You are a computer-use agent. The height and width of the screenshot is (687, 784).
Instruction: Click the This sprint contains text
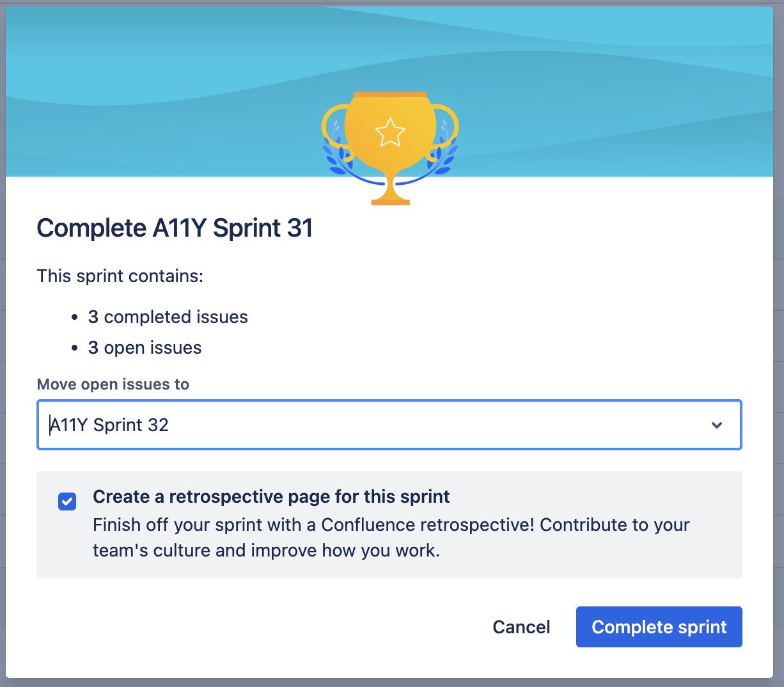120,276
